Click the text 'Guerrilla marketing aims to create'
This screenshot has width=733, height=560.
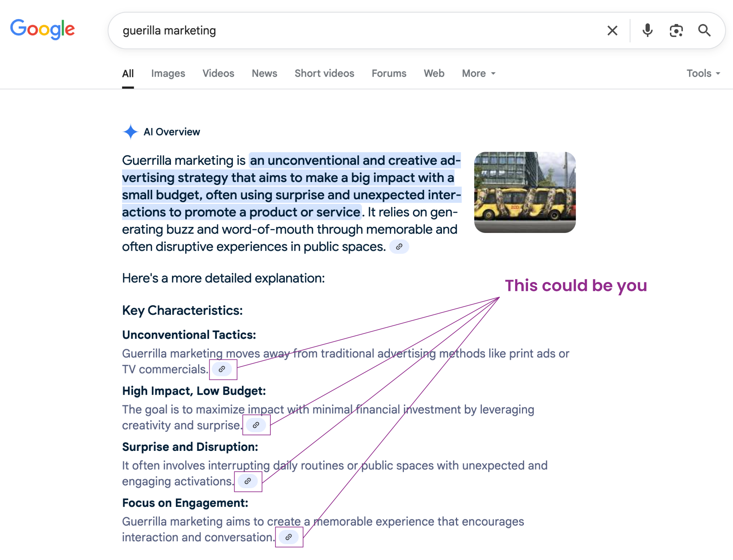pos(211,522)
